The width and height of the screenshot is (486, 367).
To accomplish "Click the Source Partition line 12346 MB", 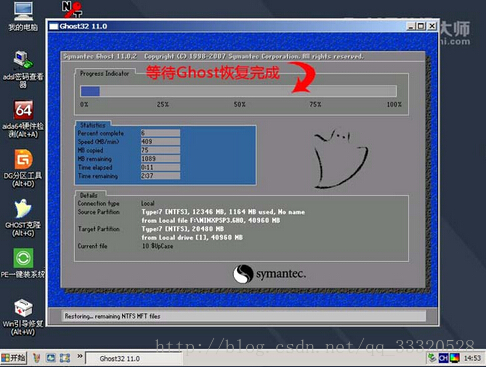I will [223, 212].
